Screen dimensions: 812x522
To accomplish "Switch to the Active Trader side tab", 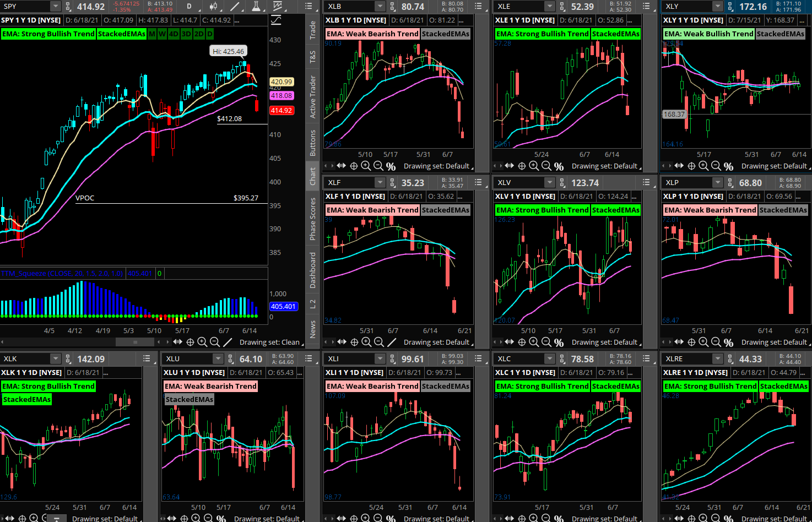I will click(x=312, y=97).
